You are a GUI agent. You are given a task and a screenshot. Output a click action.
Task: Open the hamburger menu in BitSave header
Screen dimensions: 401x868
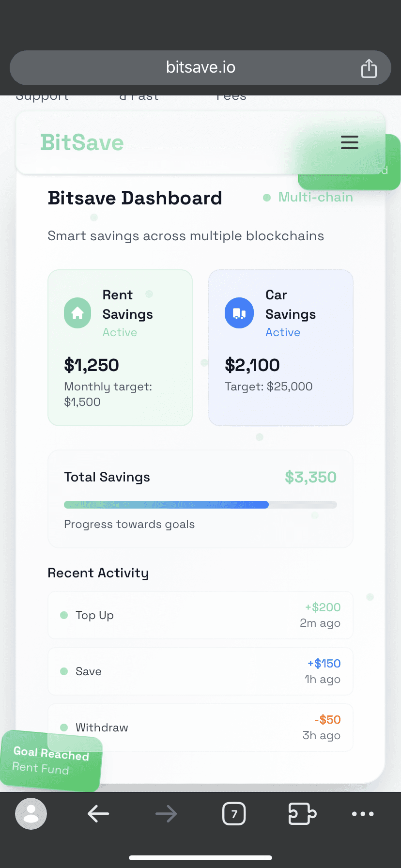[x=349, y=142]
